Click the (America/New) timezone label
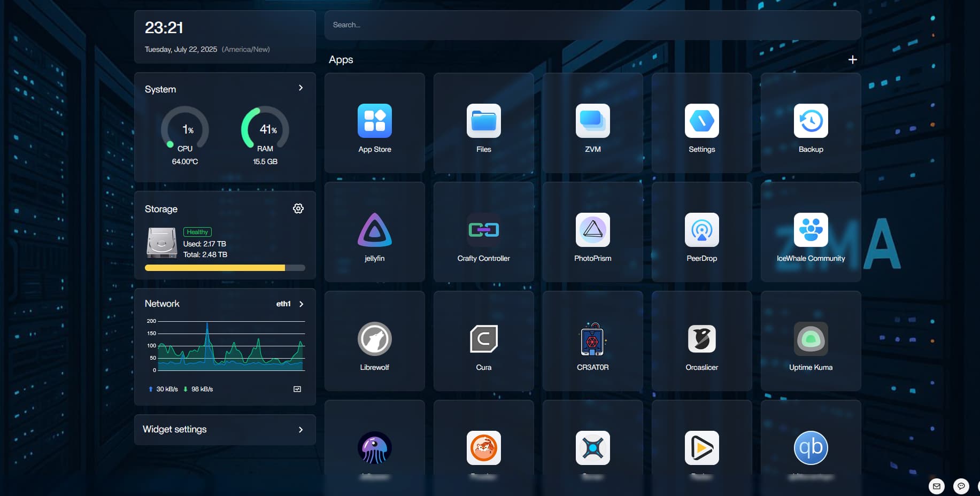The image size is (980, 496). point(246,49)
